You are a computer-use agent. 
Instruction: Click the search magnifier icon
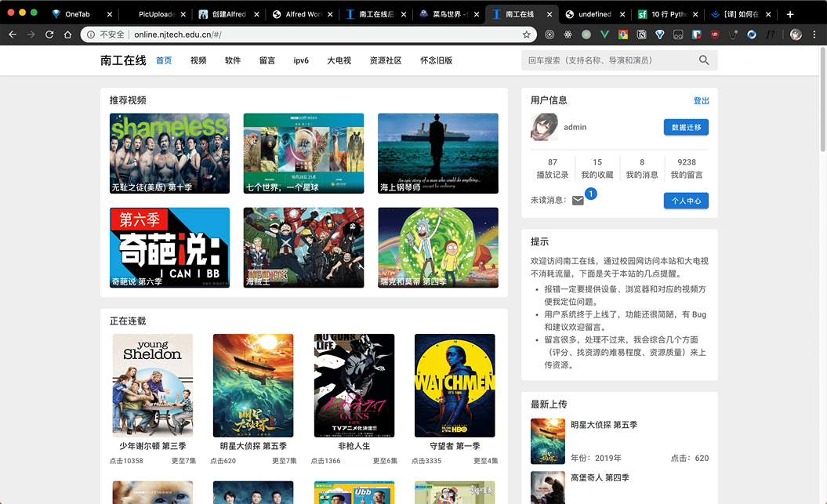click(x=703, y=60)
